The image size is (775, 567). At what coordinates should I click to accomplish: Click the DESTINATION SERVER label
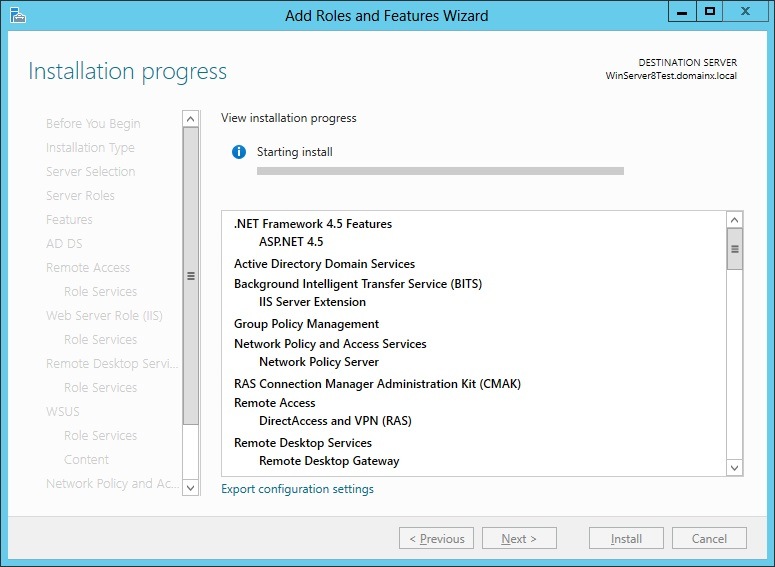tap(688, 63)
